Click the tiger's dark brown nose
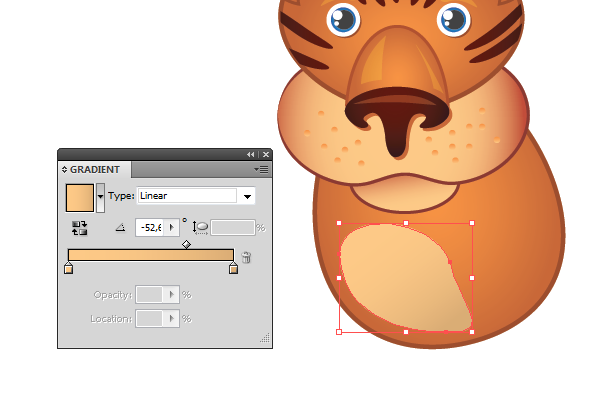The height and width of the screenshot is (400, 600). point(397,121)
